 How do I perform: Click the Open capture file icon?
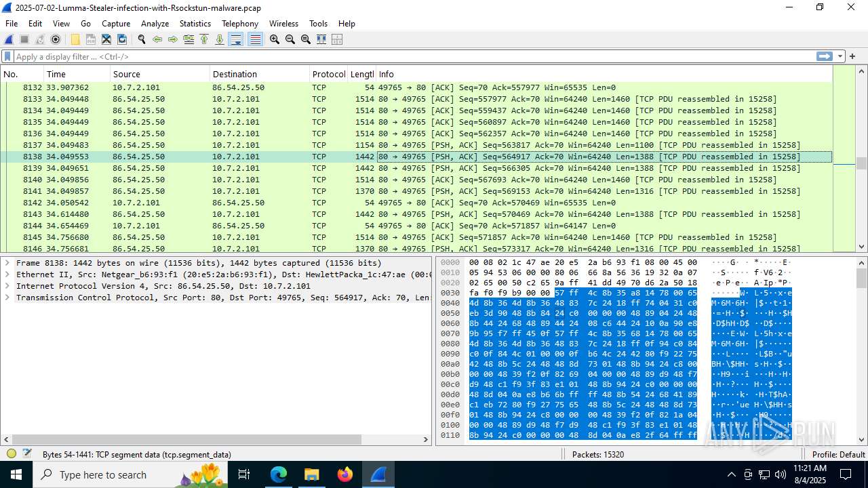pyautogui.click(x=75, y=39)
